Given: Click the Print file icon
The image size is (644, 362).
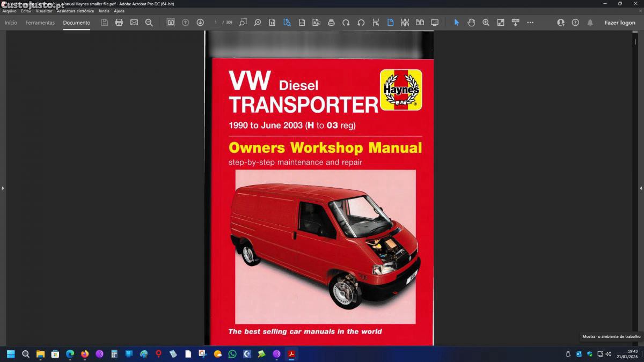Looking at the screenshot, I should click(119, 23).
